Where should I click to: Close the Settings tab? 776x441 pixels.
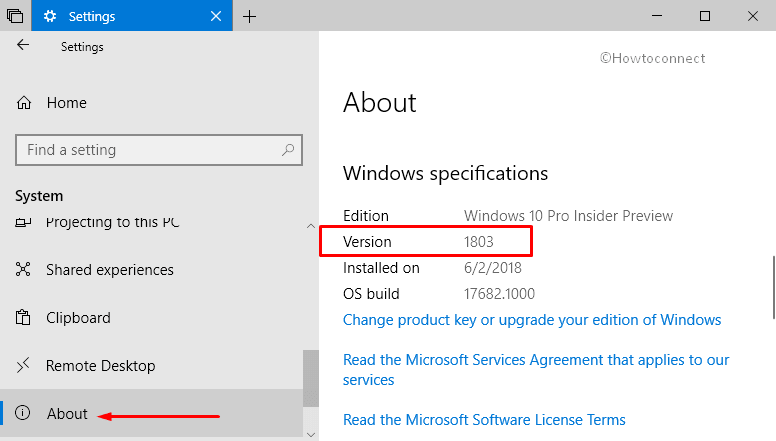pos(216,16)
